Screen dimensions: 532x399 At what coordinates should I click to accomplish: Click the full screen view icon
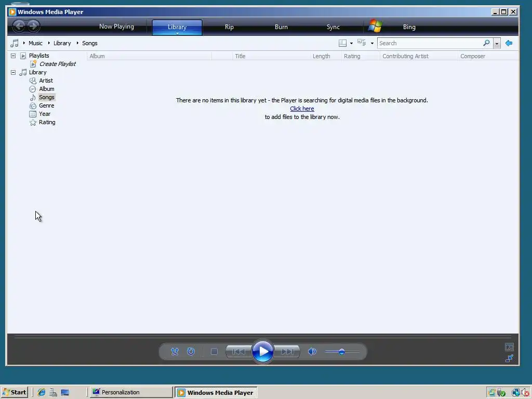coord(509,347)
